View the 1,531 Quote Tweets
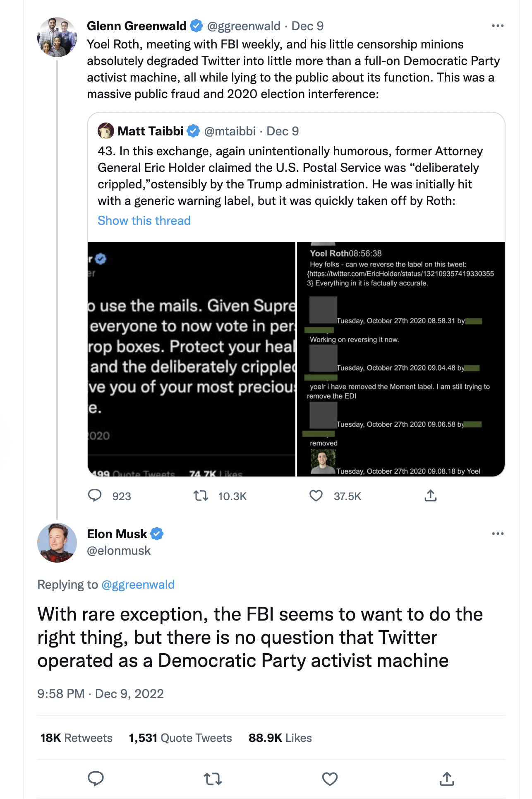Image resolution: width=532 pixels, height=799 pixels. [180, 738]
